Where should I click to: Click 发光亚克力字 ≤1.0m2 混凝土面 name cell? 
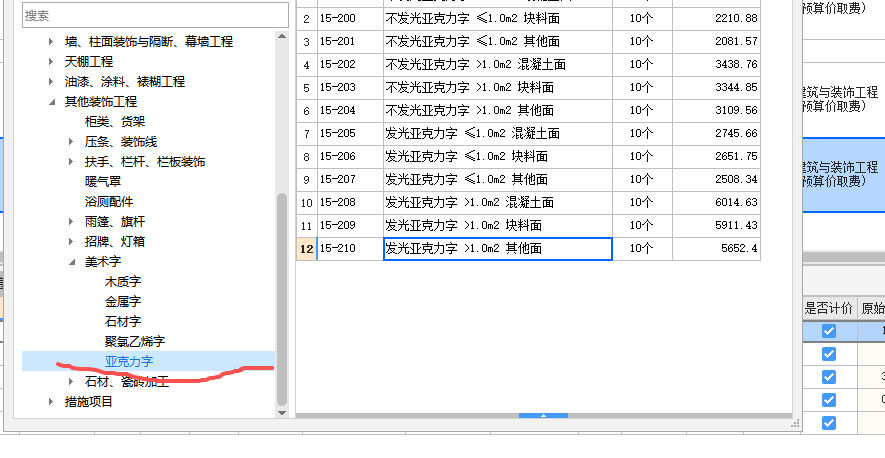click(x=498, y=133)
